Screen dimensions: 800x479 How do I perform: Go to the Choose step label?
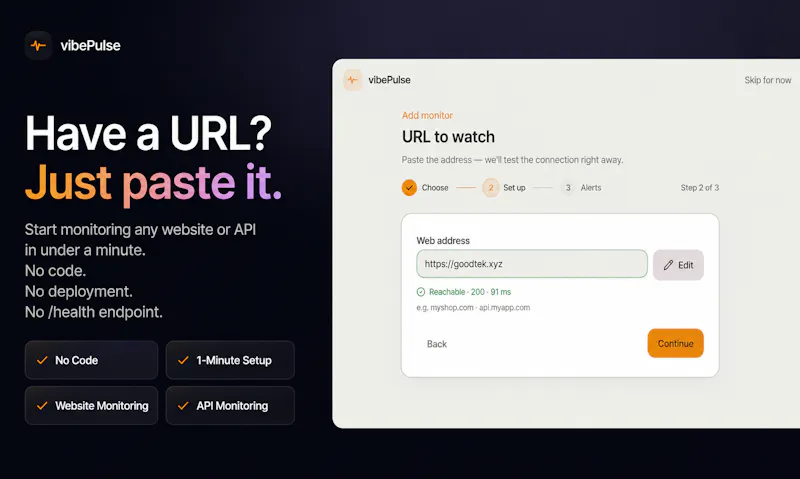tap(435, 188)
